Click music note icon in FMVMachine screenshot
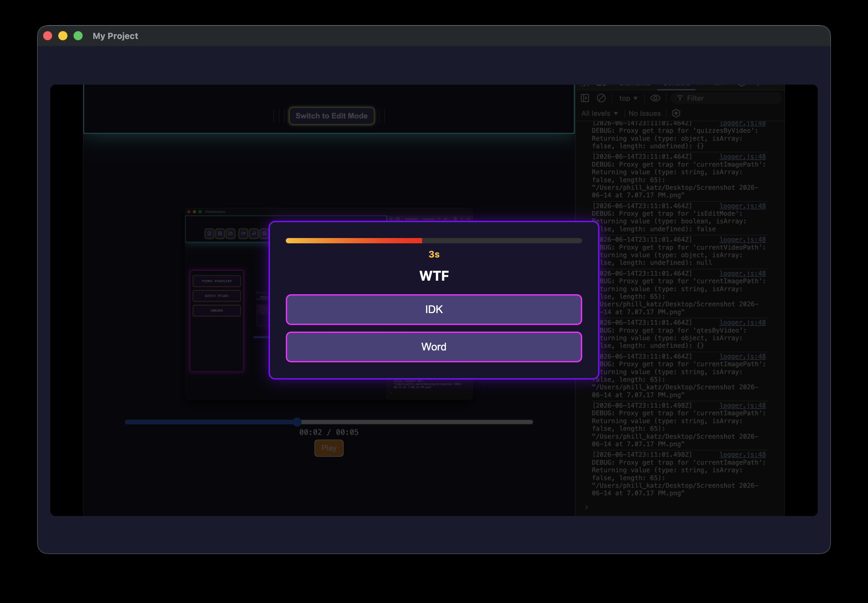 point(254,233)
